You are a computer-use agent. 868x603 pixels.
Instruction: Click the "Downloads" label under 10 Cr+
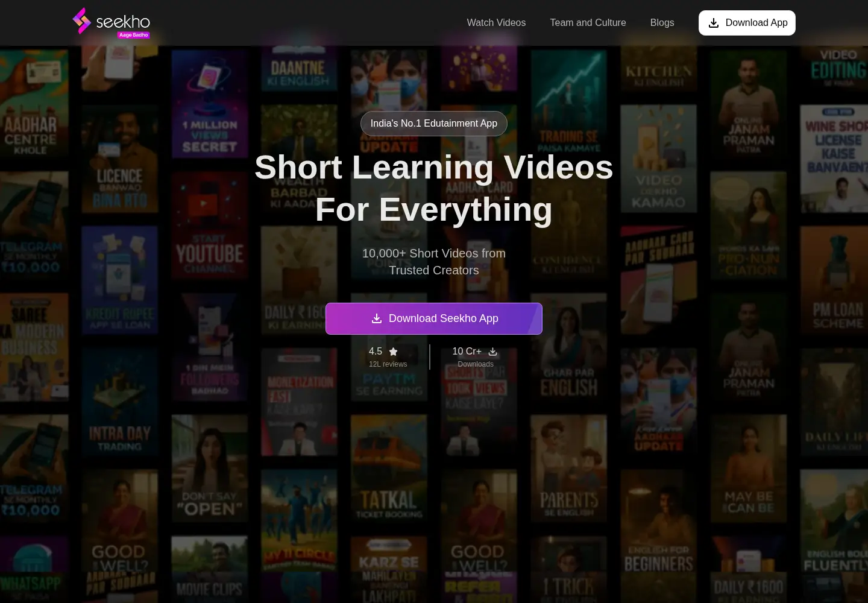click(x=476, y=364)
